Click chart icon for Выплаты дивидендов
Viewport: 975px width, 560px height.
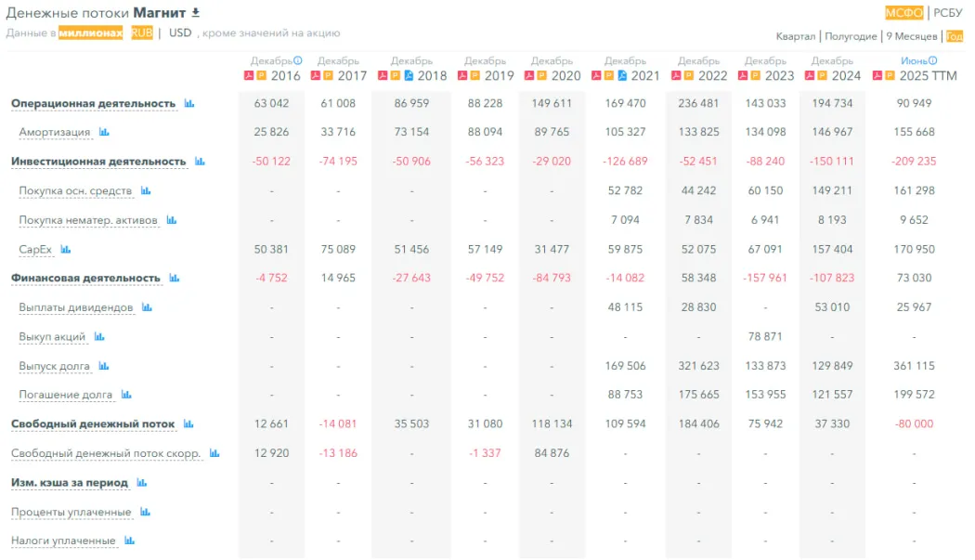[x=147, y=307]
